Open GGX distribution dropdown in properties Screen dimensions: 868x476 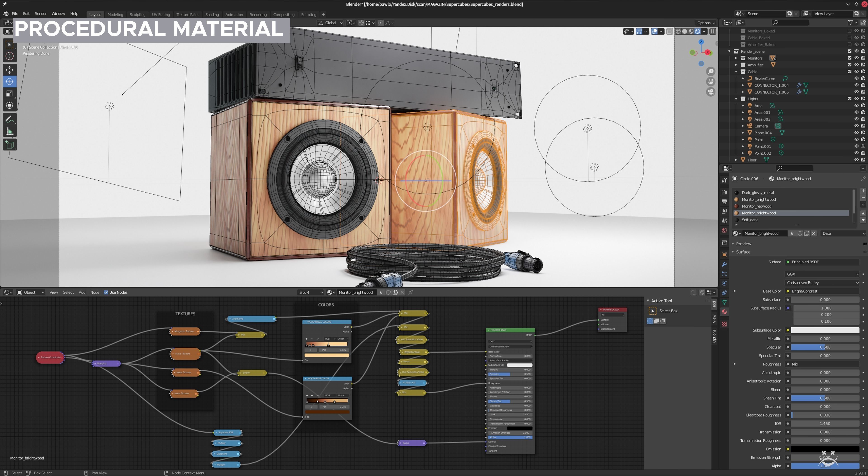pyautogui.click(x=822, y=274)
